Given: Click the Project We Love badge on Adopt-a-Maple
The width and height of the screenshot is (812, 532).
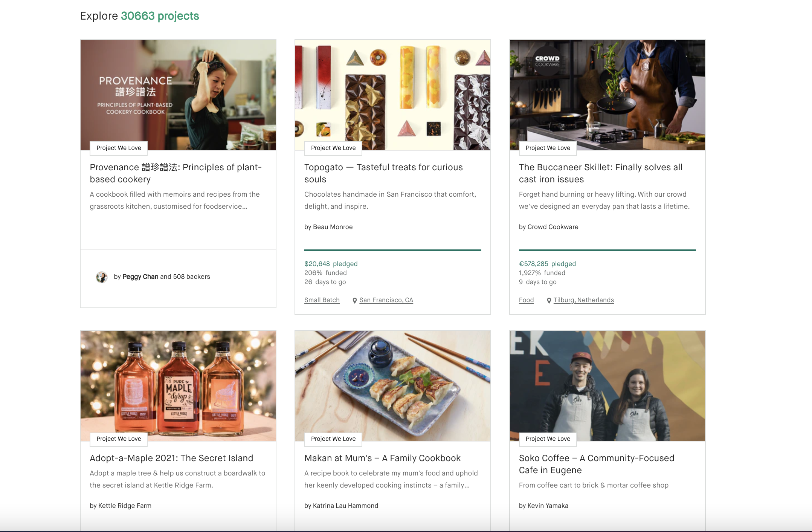Looking at the screenshot, I should [119, 439].
